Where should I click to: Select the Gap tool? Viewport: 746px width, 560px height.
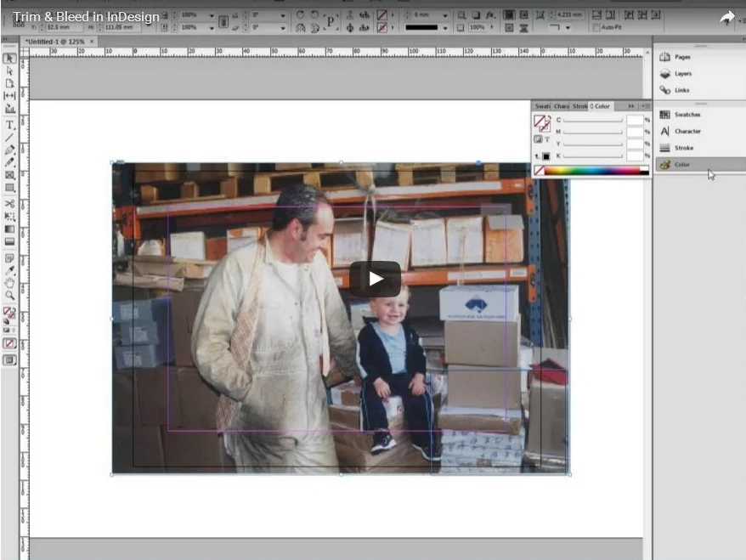point(9,96)
